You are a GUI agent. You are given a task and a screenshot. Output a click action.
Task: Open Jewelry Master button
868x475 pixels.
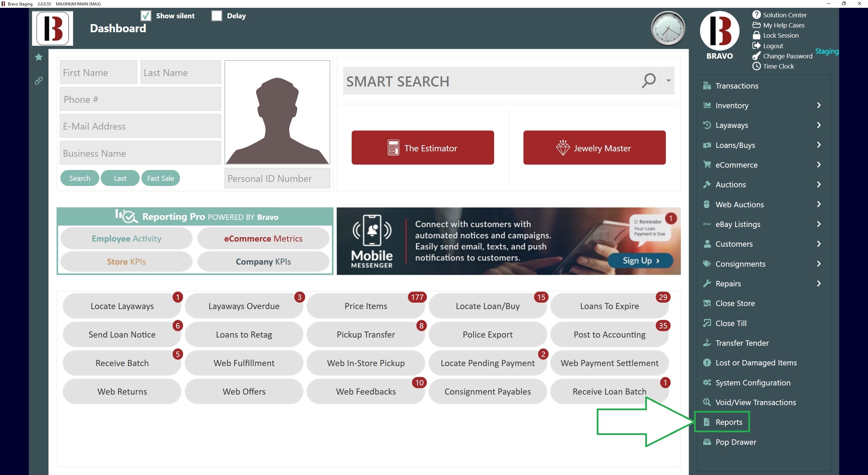(594, 148)
